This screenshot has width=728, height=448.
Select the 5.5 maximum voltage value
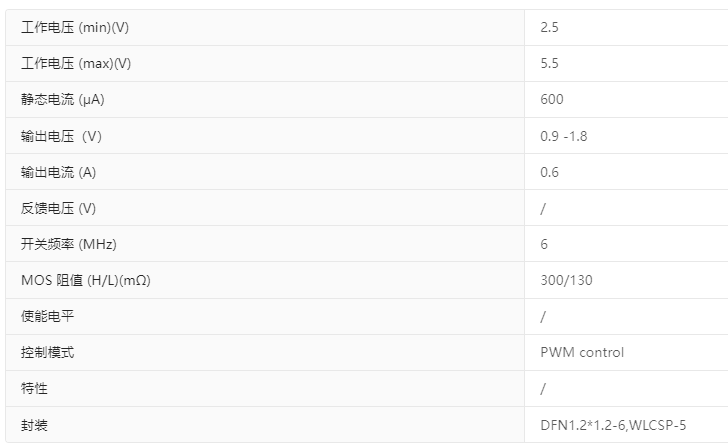click(x=549, y=64)
